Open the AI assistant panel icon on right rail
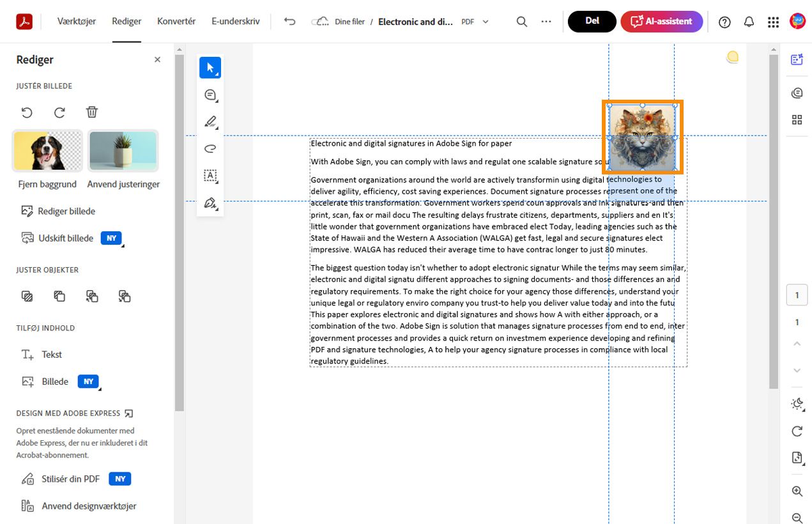Viewport: 812px width, 524px height. (797, 59)
